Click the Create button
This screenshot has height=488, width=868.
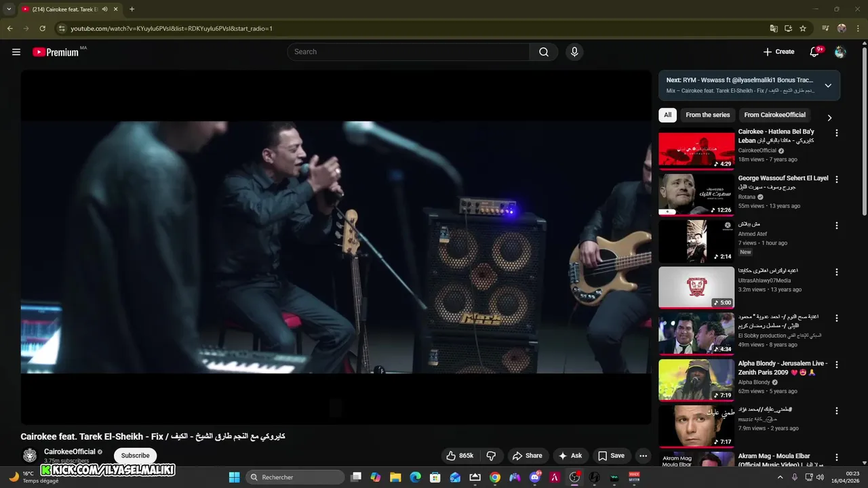tap(778, 52)
